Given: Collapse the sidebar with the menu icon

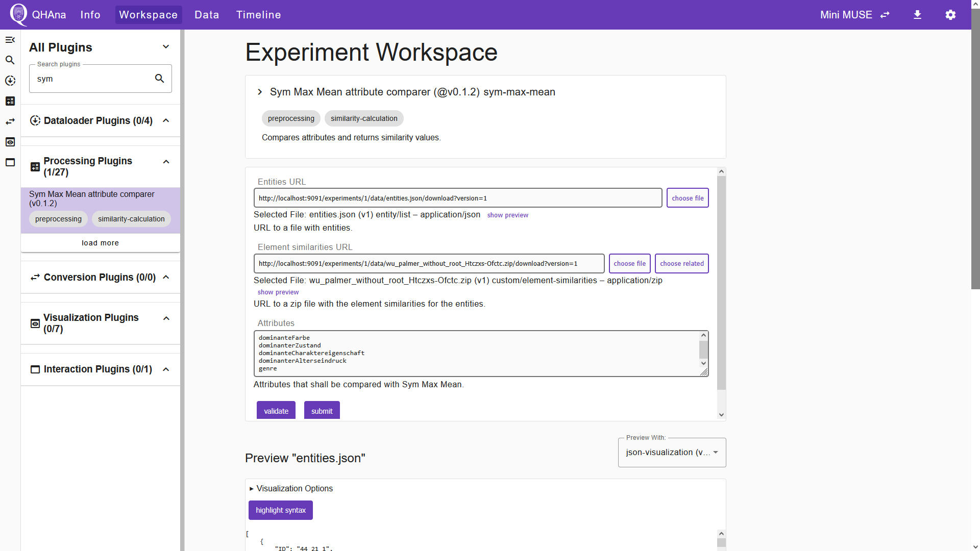Looking at the screenshot, I should pos(10,40).
